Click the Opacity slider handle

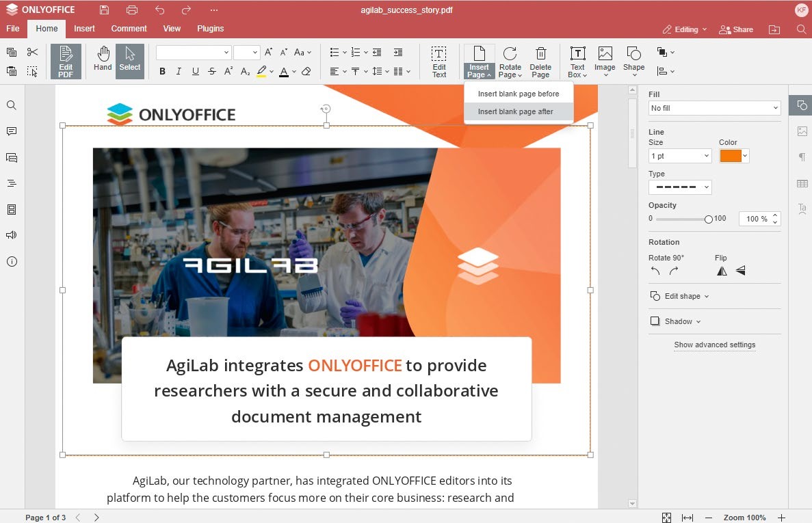709,219
